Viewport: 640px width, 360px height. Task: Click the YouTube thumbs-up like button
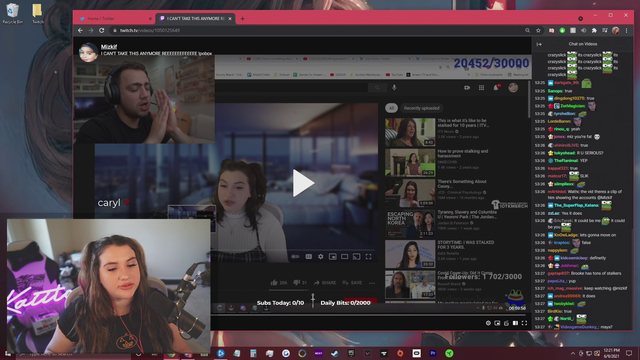point(279,282)
